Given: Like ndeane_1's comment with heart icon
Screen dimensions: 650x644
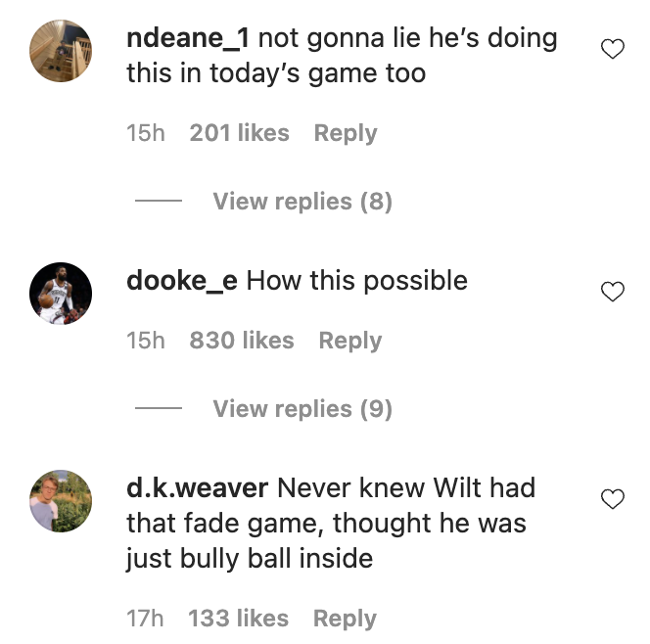Looking at the screenshot, I should (x=612, y=49).
